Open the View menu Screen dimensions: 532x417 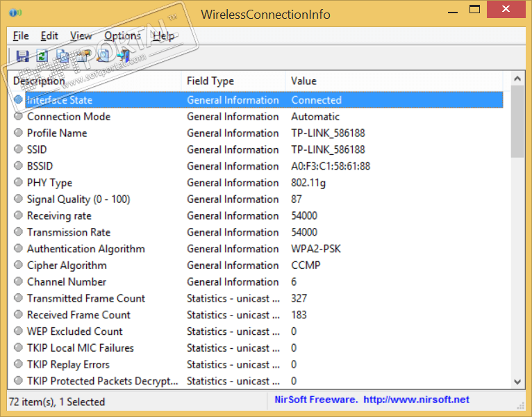[81, 35]
